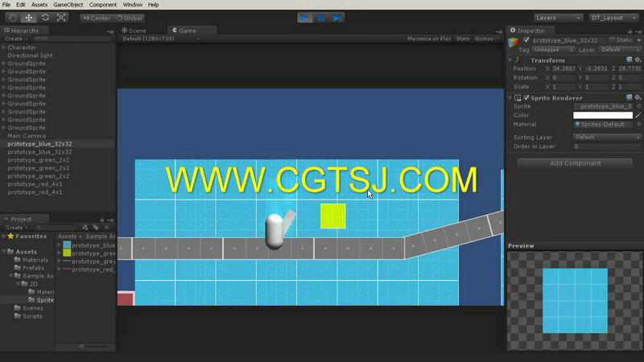Select the first prototype_green_2x2 object
The width and height of the screenshot is (644, 362).
tap(38, 160)
